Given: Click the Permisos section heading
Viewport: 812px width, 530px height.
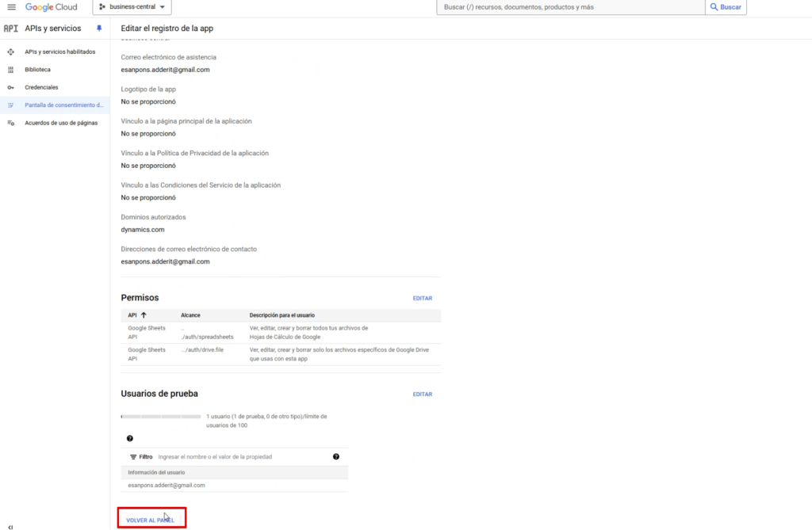Looking at the screenshot, I should [x=140, y=298].
